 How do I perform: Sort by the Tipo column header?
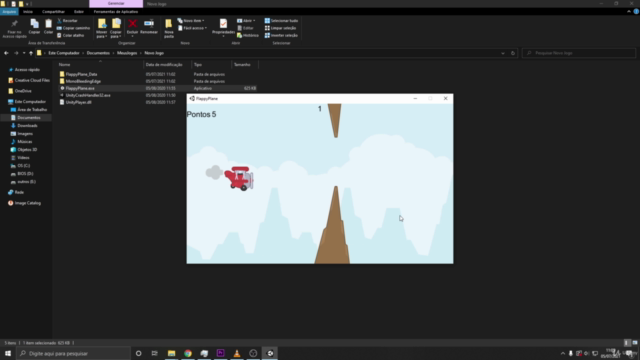pyautogui.click(x=198, y=64)
